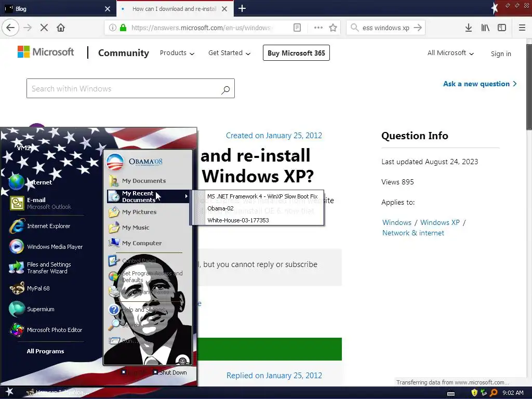532x399 pixels.
Task: Click Sign in
Action: click(501, 54)
